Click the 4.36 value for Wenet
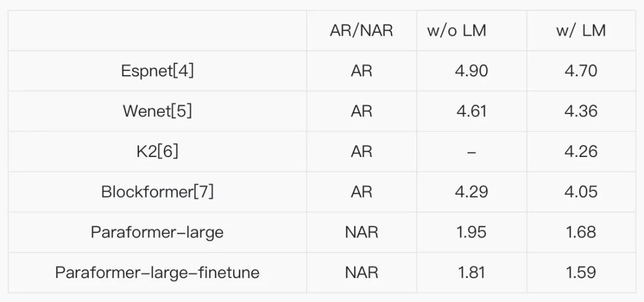Viewport: 644px width, 302px height. pos(581,112)
